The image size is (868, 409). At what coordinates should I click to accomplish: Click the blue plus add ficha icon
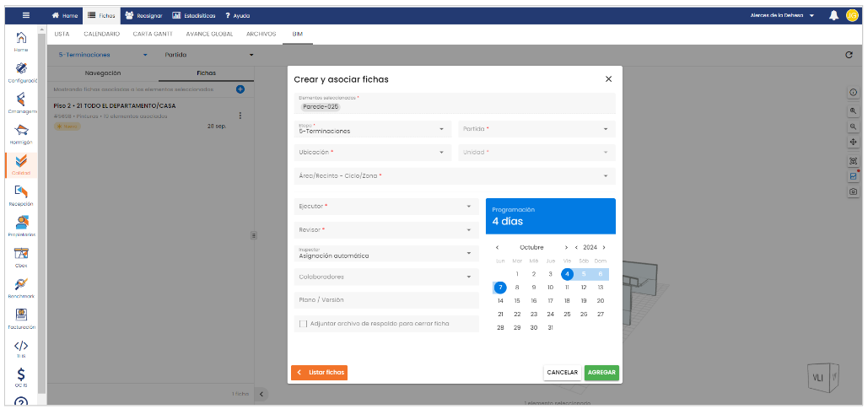point(240,89)
